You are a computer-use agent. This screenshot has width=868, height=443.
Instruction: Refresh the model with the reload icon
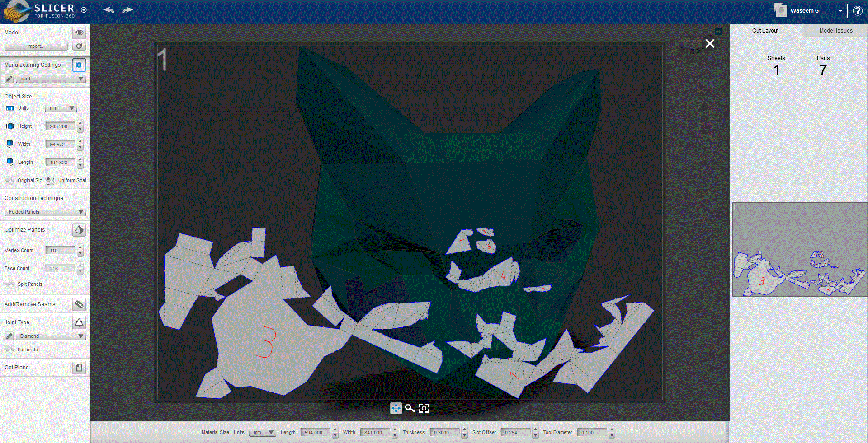pos(79,46)
